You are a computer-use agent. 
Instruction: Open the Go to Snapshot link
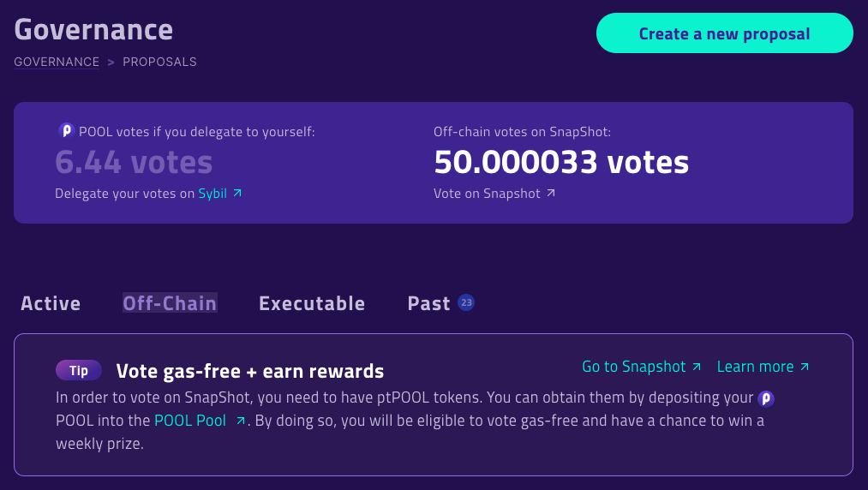634,367
